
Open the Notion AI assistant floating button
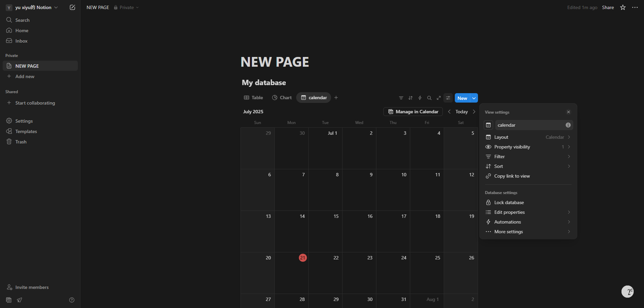(x=628, y=292)
